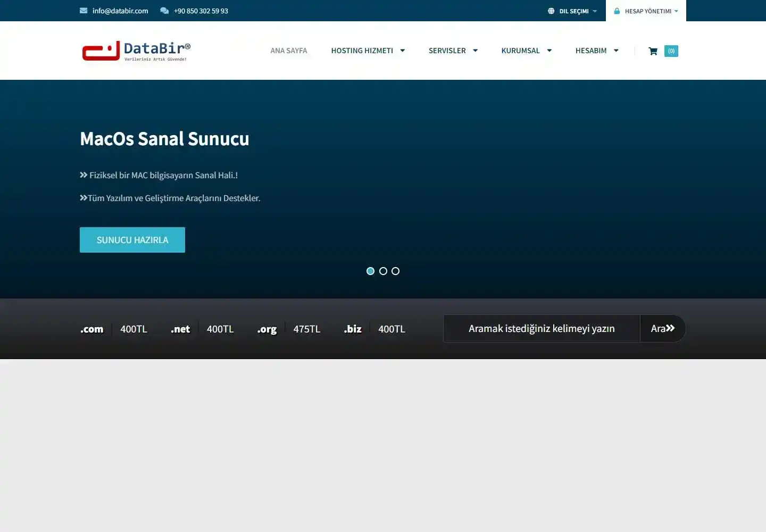
Task: Select the second slider dot
Action: [x=383, y=271]
